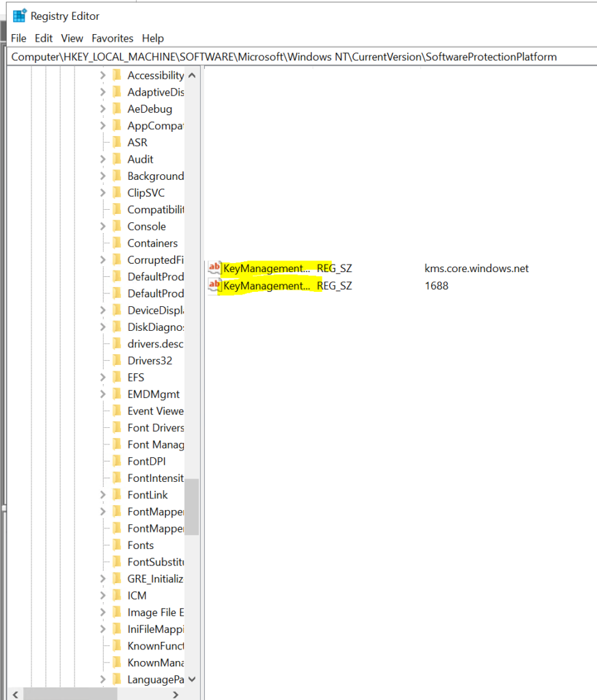
Task: Click the folder icon next to Containers
Action: [117, 243]
